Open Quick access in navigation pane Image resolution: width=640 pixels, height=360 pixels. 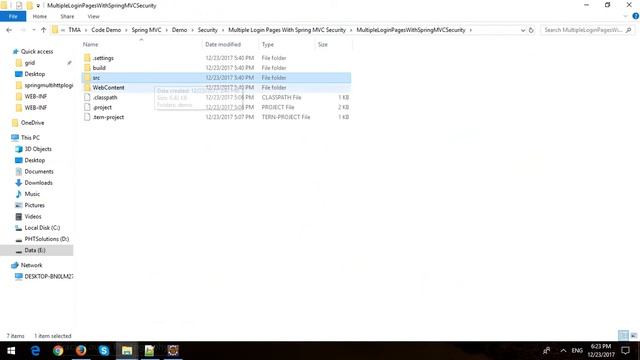coord(37,51)
